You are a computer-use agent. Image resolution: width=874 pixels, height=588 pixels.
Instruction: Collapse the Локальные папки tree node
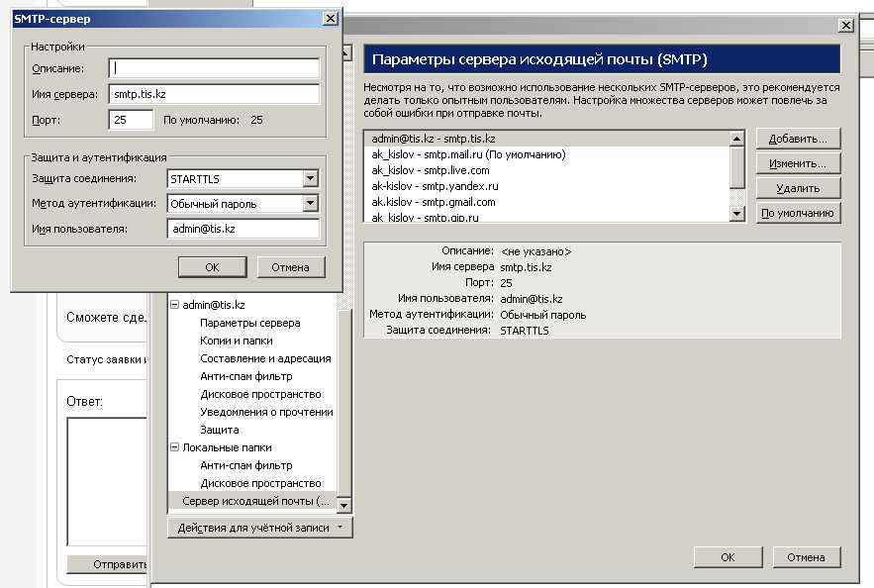pos(174,448)
